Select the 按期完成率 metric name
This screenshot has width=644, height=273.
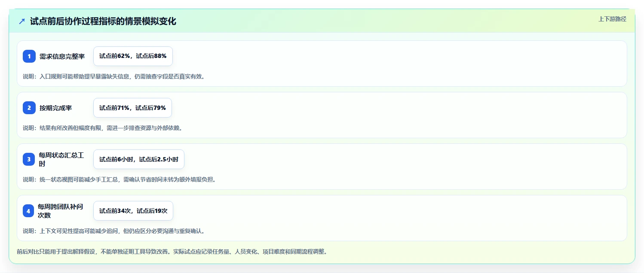tap(56, 108)
